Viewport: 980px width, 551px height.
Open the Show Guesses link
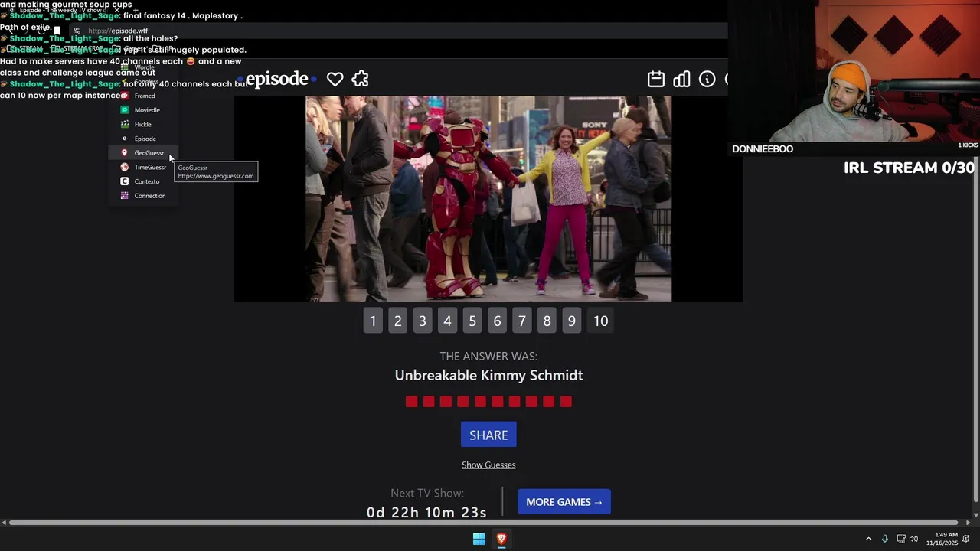point(488,465)
